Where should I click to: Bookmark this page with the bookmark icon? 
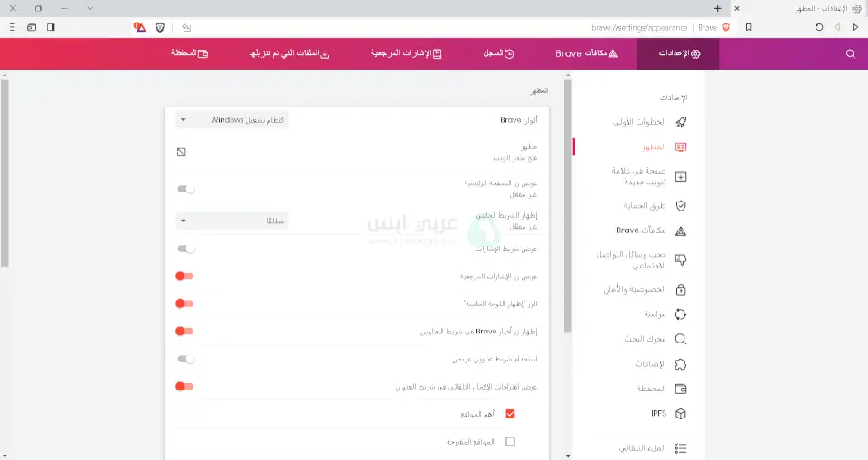(749, 27)
